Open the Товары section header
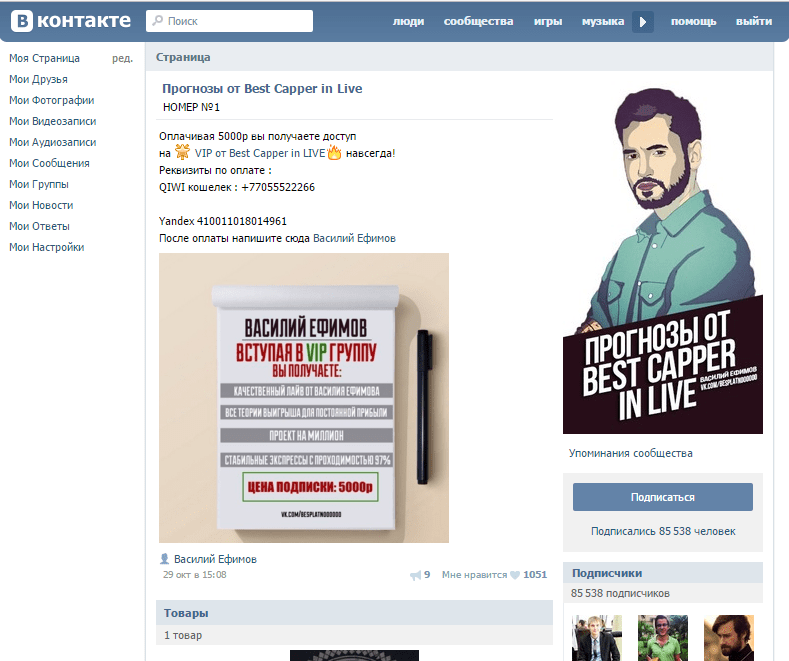 [354, 613]
